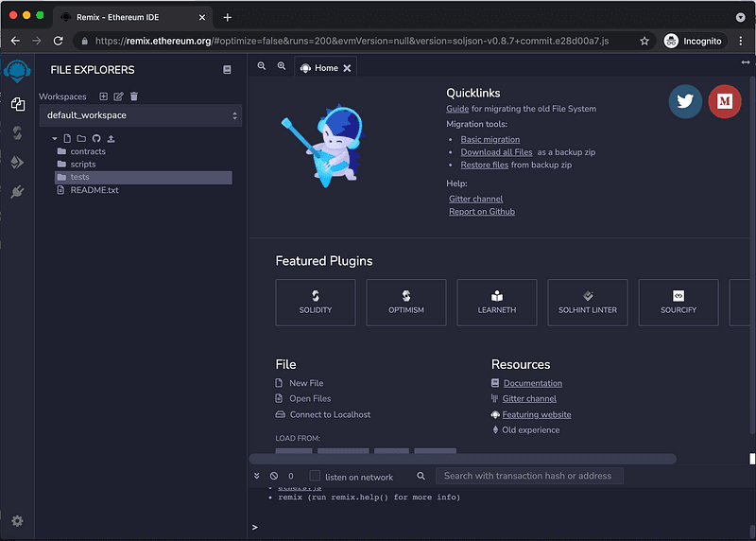Open the Chrome three-dot menu
This screenshot has height=541, width=756.
741,41
